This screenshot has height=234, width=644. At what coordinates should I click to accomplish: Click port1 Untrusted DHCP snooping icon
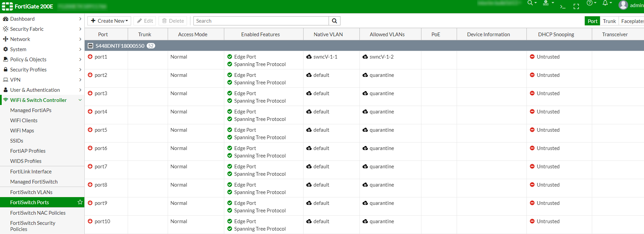tap(532, 57)
